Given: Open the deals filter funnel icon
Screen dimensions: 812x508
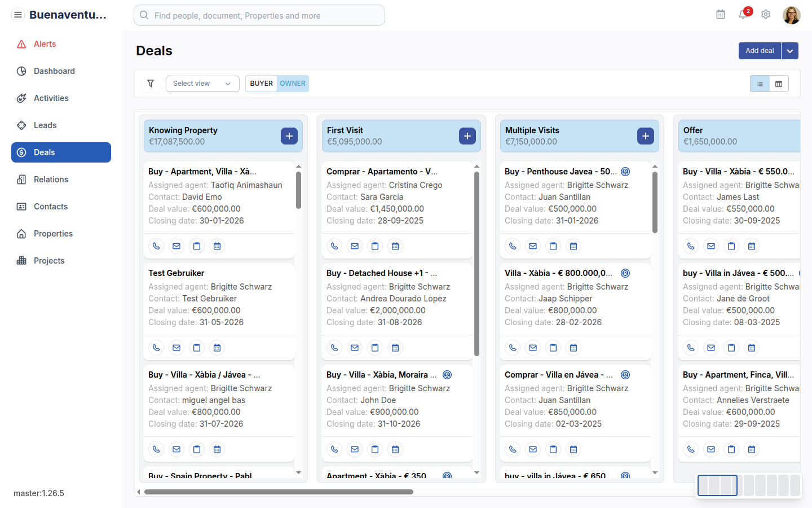Looking at the screenshot, I should click(x=151, y=84).
